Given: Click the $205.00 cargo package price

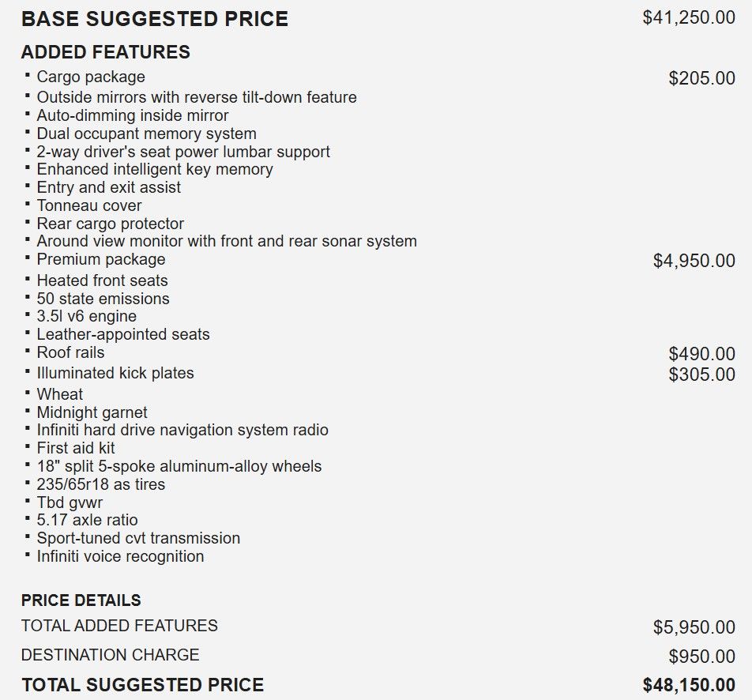Looking at the screenshot, I should (x=701, y=78).
